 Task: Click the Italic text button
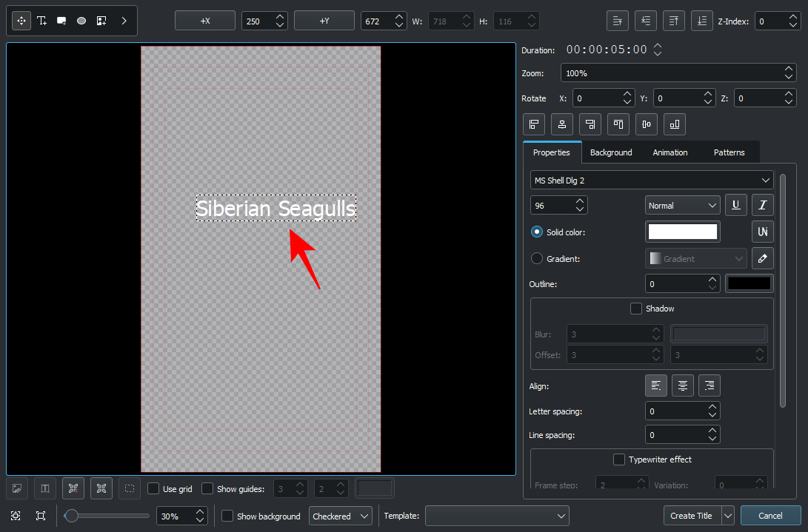coord(763,205)
